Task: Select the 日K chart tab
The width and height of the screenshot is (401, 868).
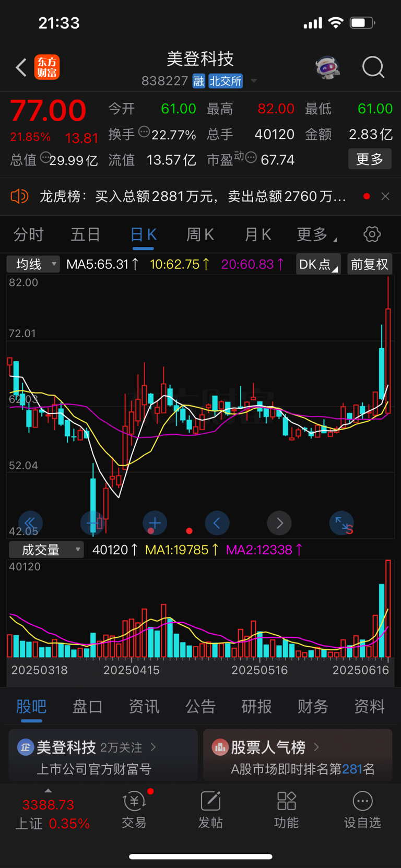Action: (x=143, y=234)
